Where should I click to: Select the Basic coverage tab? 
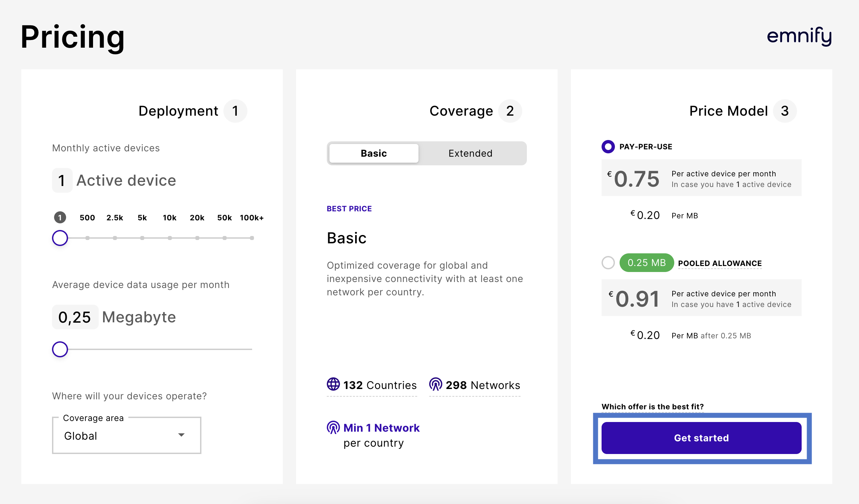pyautogui.click(x=373, y=153)
